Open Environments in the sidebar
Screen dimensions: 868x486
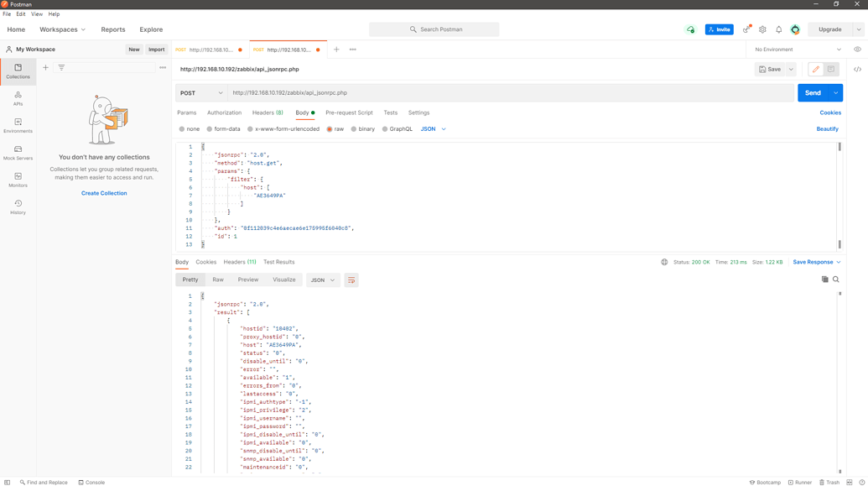(18, 126)
